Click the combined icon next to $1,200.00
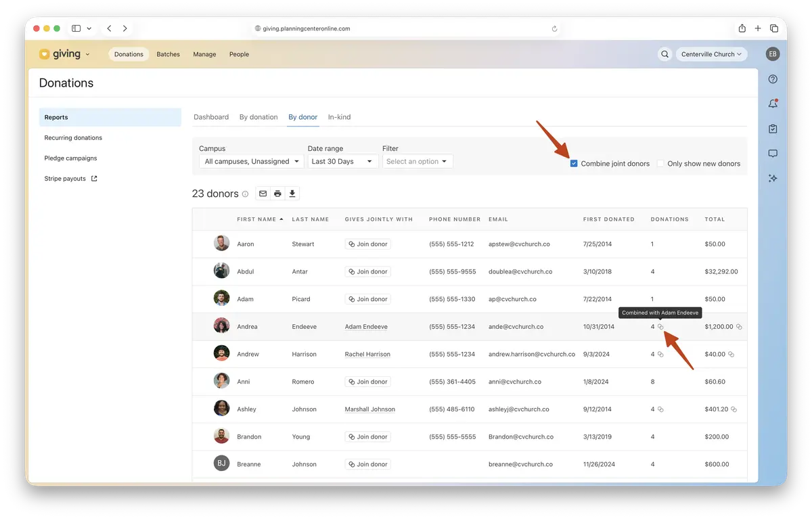812x519 pixels. (x=739, y=327)
